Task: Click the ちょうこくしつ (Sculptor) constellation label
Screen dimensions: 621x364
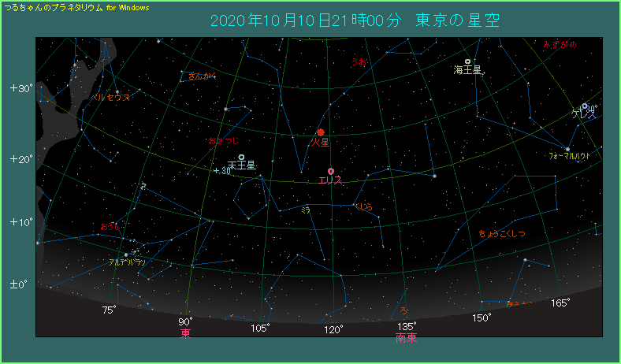Action: 502,234
